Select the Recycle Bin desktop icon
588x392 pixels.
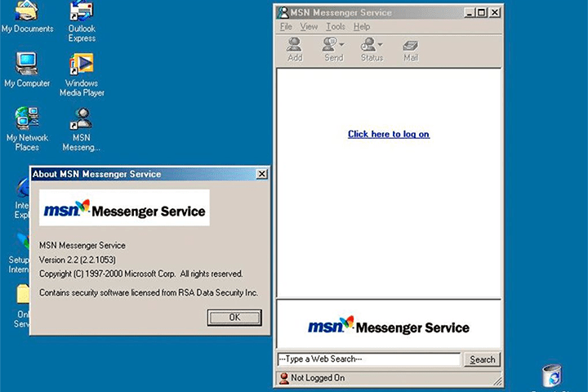[x=551, y=376]
